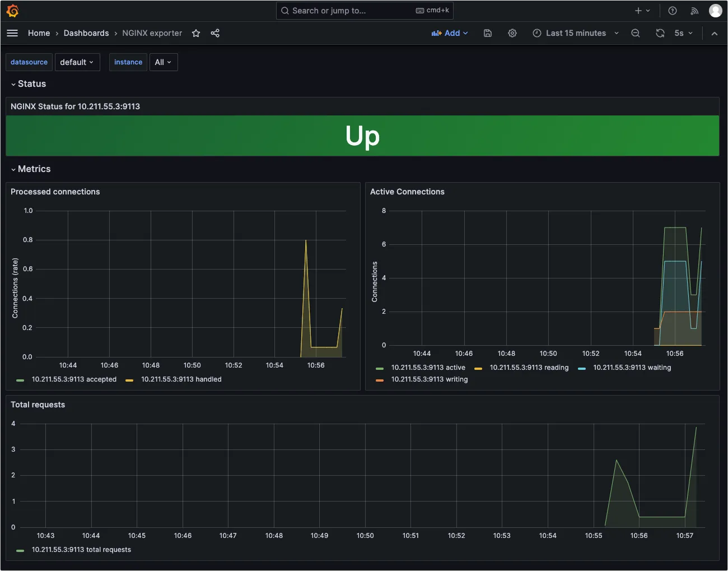Zoom out the time range
The height and width of the screenshot is (571, 728).
tap(636, 33)
